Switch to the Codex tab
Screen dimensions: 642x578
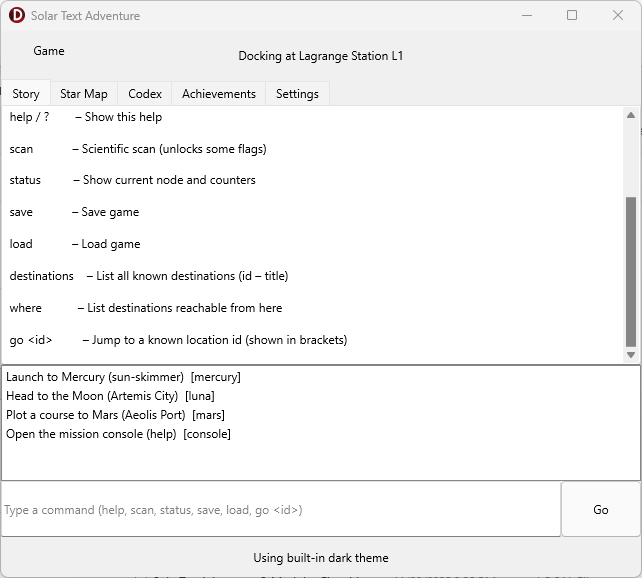145,94
